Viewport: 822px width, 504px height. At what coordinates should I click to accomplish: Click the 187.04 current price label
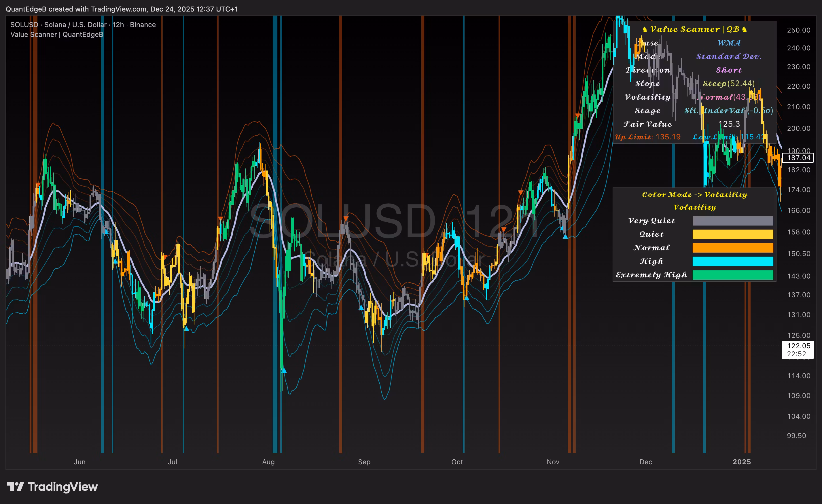[798, 158]
